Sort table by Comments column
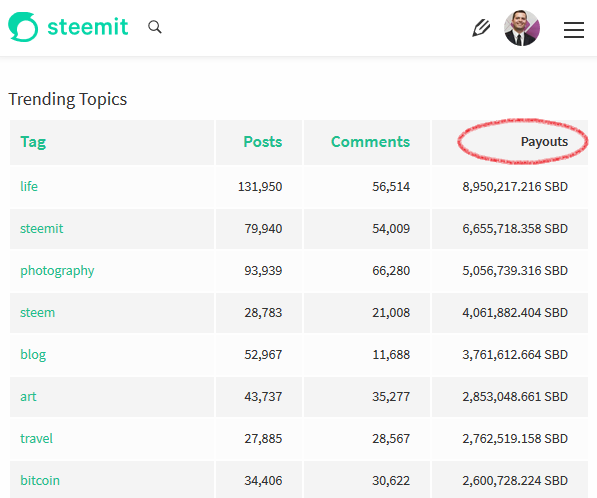This screenshot has width=597, height=498. coord(370,142)
